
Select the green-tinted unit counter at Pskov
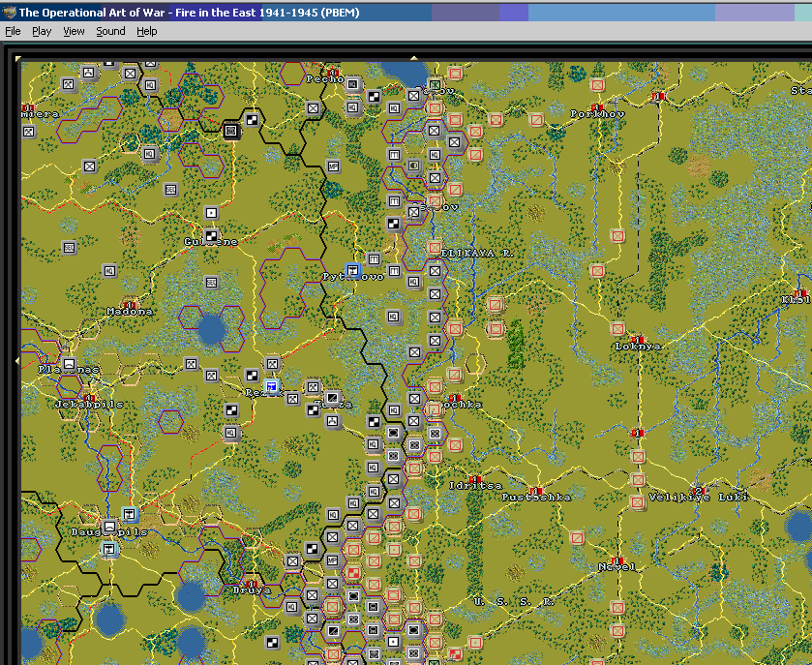pos(435,84)
